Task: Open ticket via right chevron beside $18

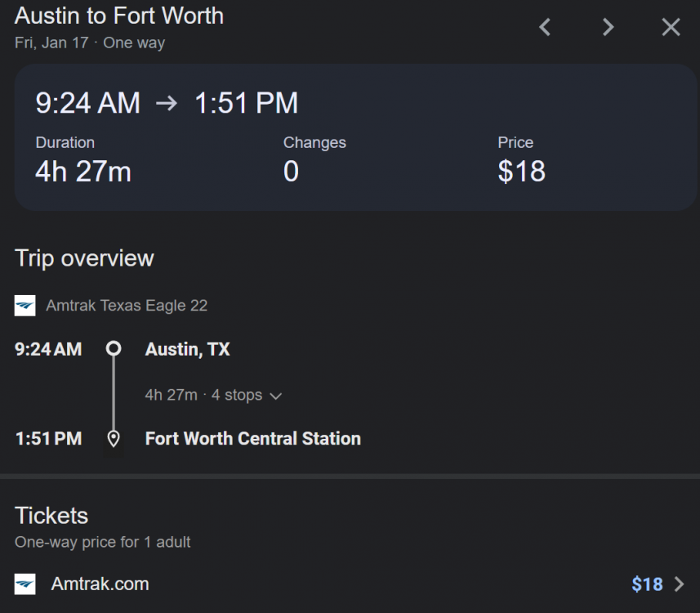Action: 679,584
